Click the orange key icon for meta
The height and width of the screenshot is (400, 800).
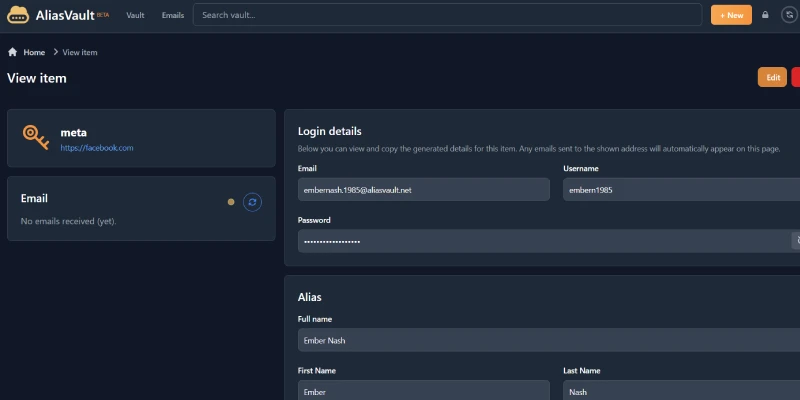coord(36,137)
